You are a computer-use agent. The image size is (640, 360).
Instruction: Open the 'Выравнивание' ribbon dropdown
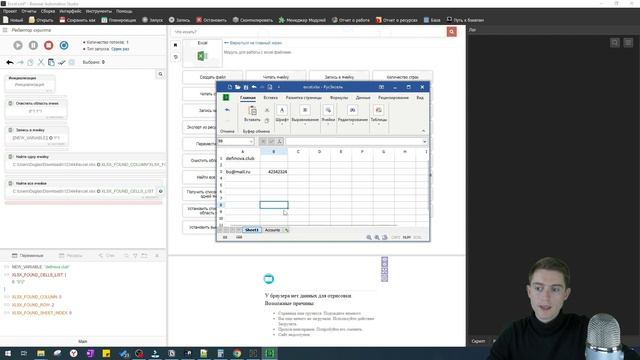[x=305, y=114]
